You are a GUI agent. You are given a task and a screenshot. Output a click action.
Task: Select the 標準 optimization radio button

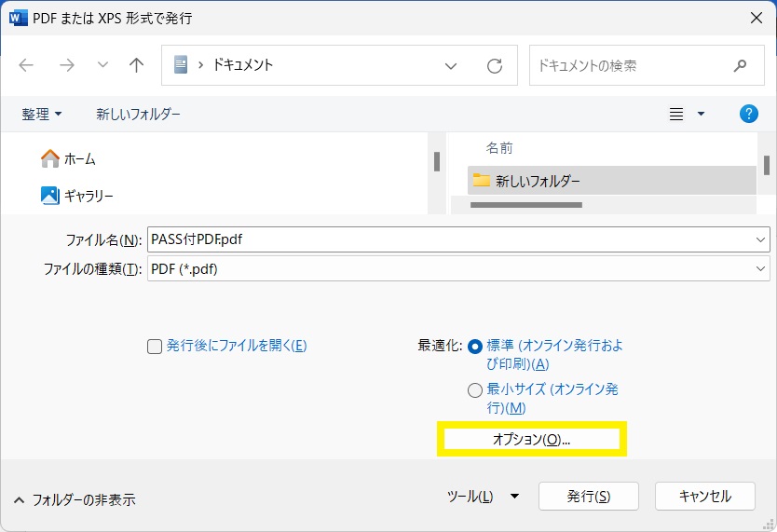tap(475, 346)
